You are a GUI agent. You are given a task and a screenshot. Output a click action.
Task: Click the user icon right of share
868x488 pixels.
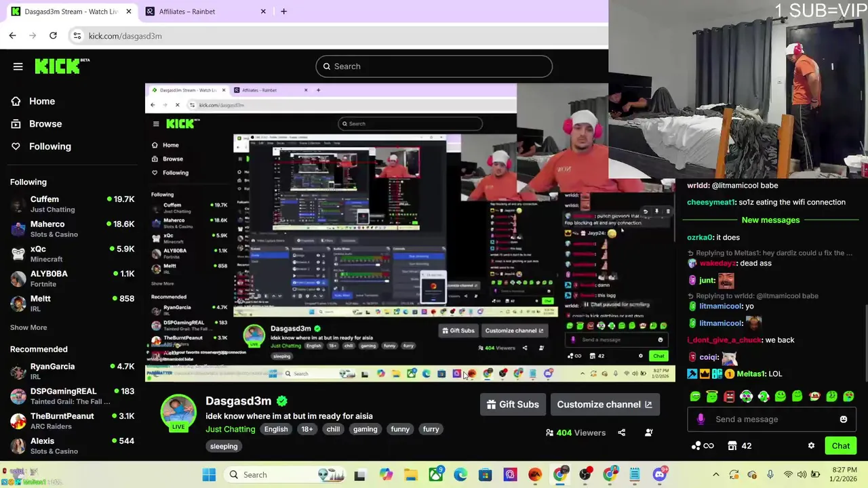(649, 432)
